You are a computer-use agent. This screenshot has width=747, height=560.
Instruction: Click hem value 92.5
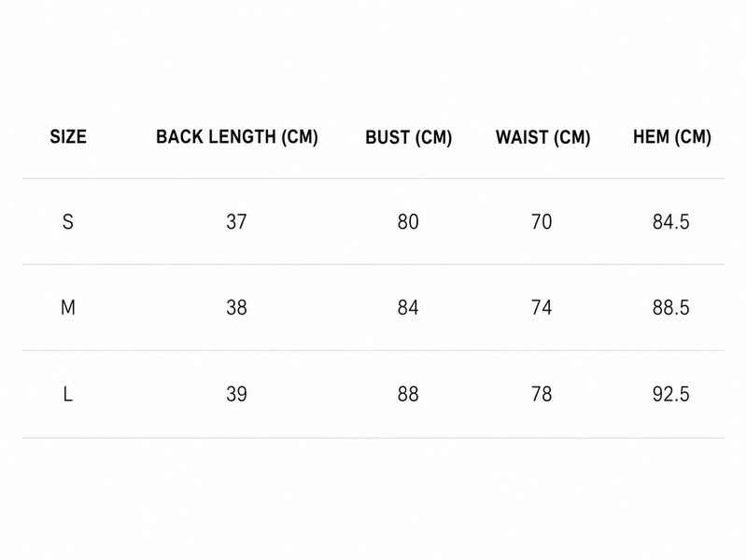670,394
